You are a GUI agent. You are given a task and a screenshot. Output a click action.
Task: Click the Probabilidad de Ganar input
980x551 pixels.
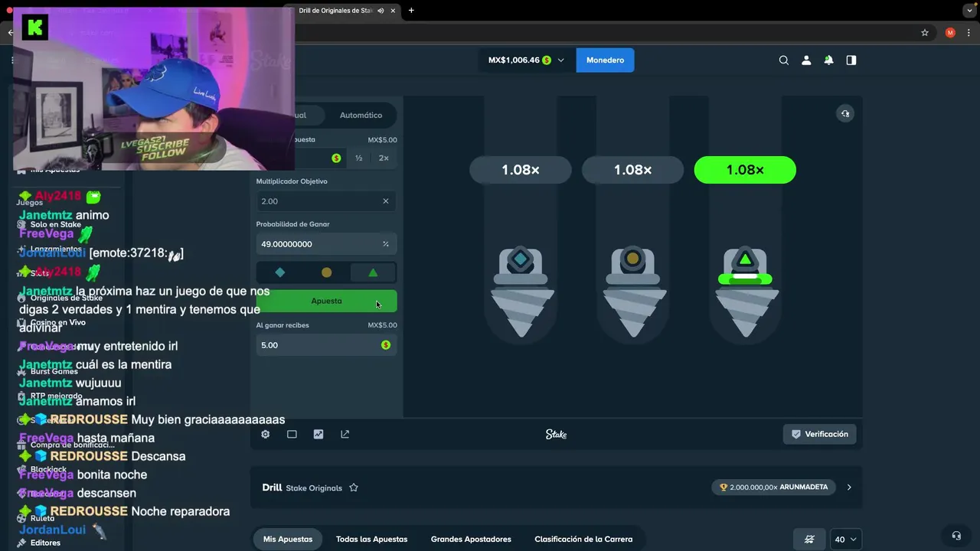tap(326, 244)
